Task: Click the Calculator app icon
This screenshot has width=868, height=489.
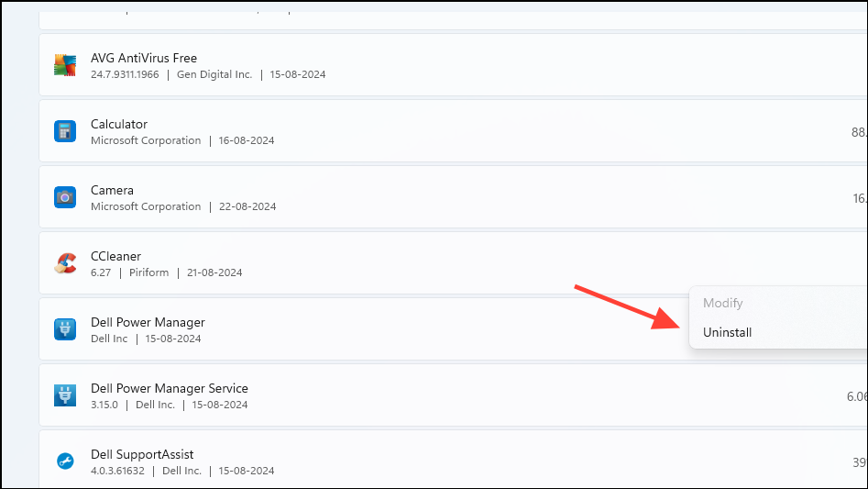Action: tap(65, 131)
